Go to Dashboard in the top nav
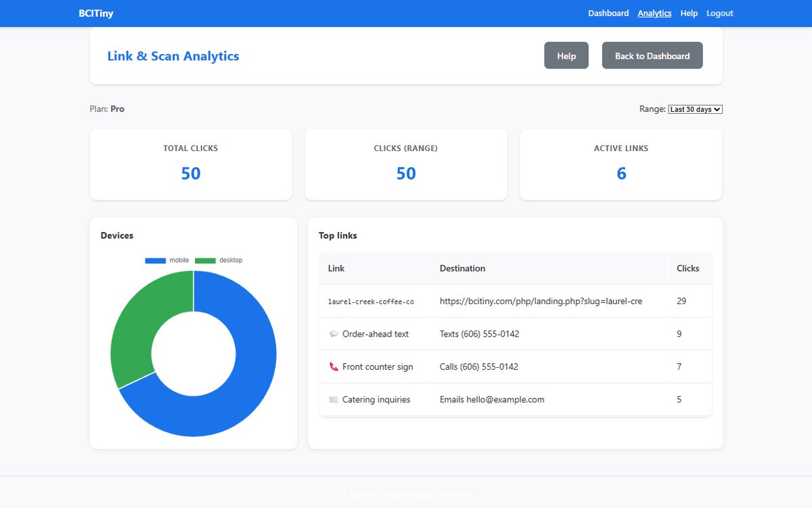This screenshot has height=508, width=812. (x=608, y=14)
